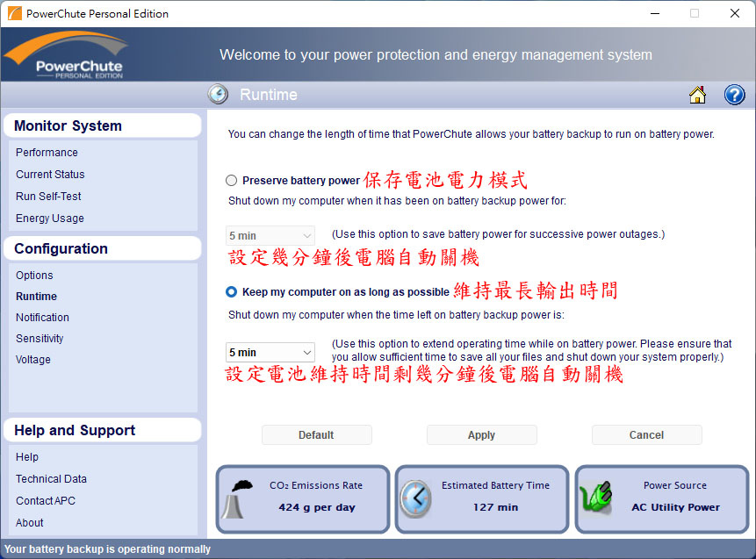This screenshot has height=559, width=756.
Task: Open the 5 min time-left dropdown
Action: [x=270, y=352]
